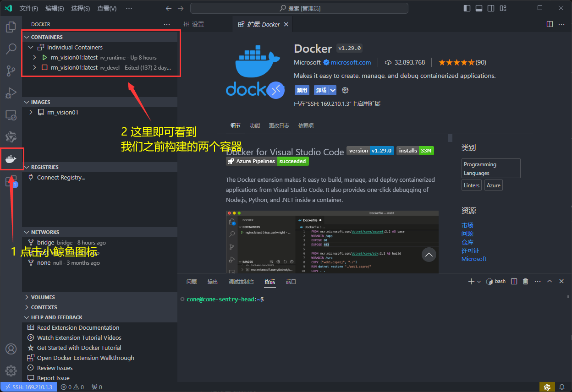
Task: Expand the rm_vision01 image node
Action: [31, 112]
